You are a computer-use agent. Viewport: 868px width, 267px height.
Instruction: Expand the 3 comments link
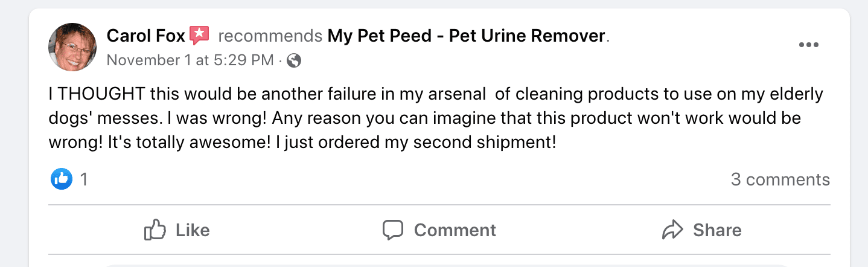point(780,179)
